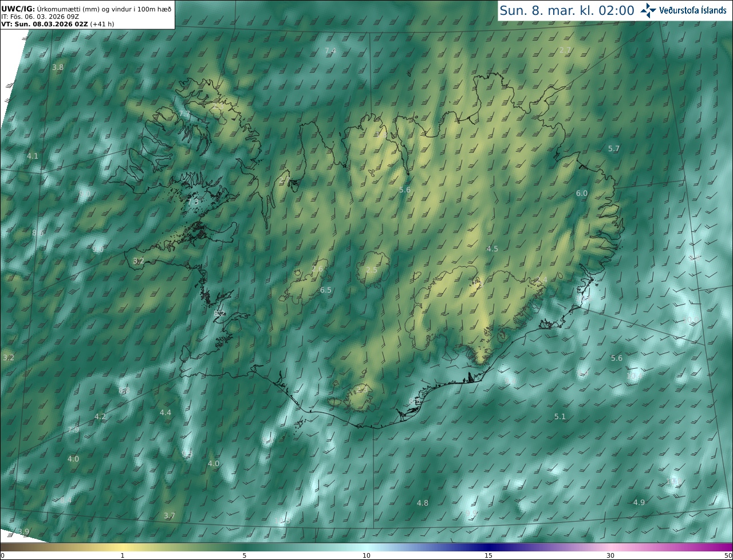733x560 pixels.
Task: Click the 3.8 value on the map
Action: (x=58, y=67)
